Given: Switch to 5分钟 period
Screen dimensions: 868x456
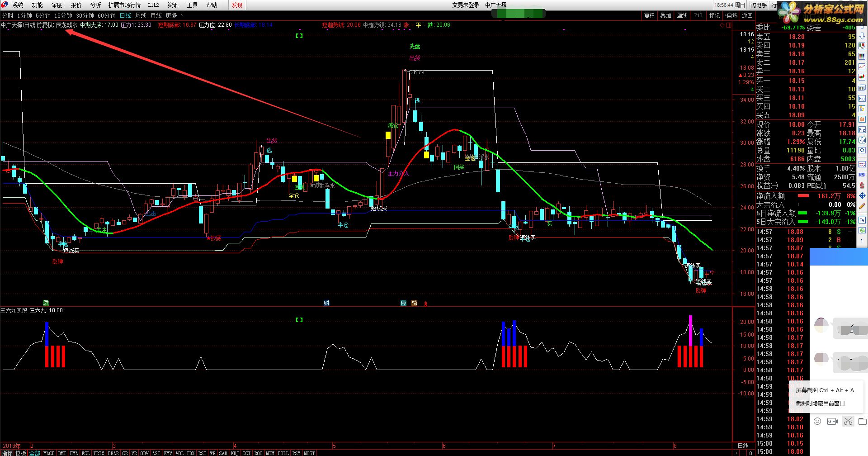Looking at the screenshot, I should point(43,15).
